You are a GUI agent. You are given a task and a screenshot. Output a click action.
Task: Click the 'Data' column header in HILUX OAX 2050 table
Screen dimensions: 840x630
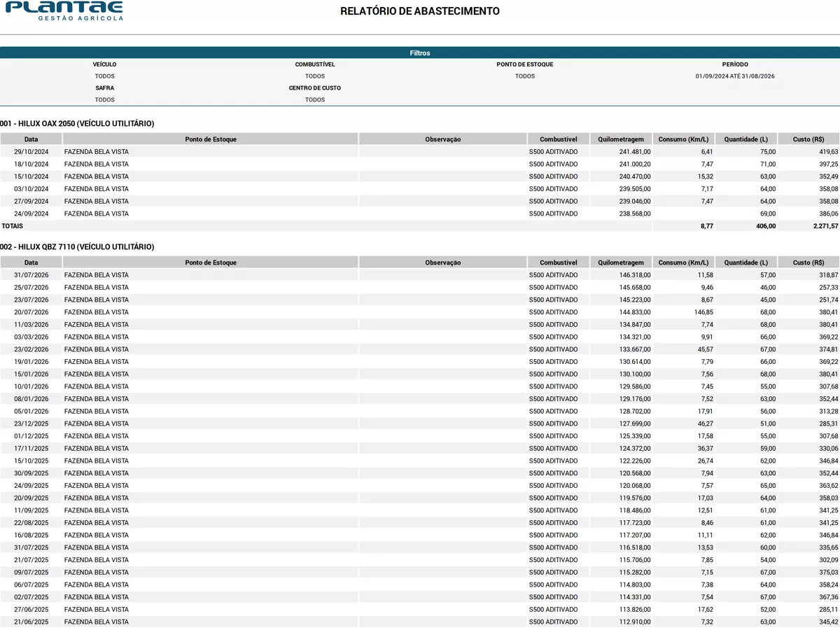click(31, 139)
